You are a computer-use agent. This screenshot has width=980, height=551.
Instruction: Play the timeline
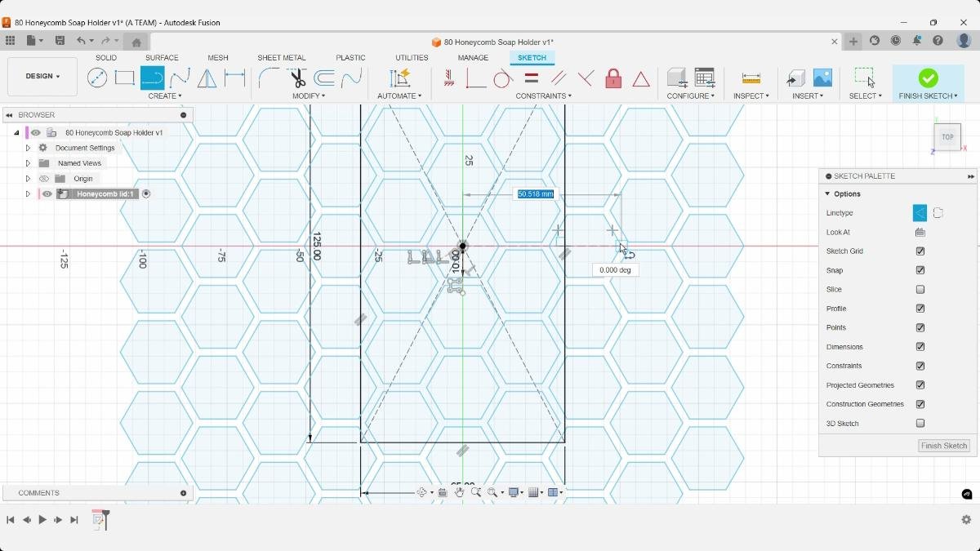[x=42, y=520]
